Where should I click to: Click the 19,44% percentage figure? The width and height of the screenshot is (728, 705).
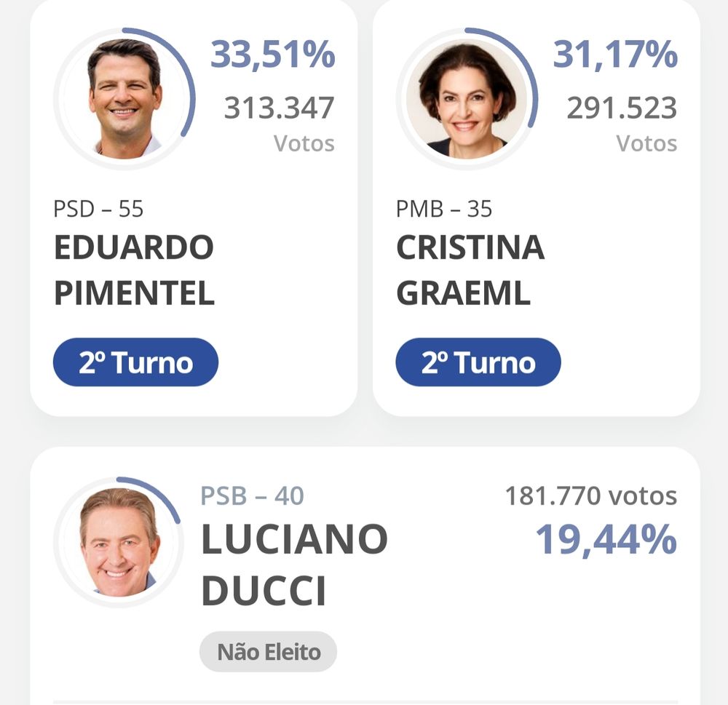[x=606, y=539]
